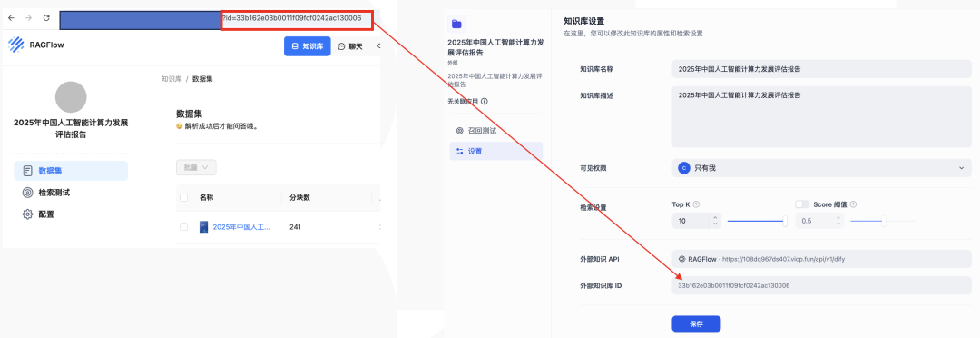Click the Score 阈值 0.5 stepper arrows
The image size is (980, 338).
click(838, 221)
